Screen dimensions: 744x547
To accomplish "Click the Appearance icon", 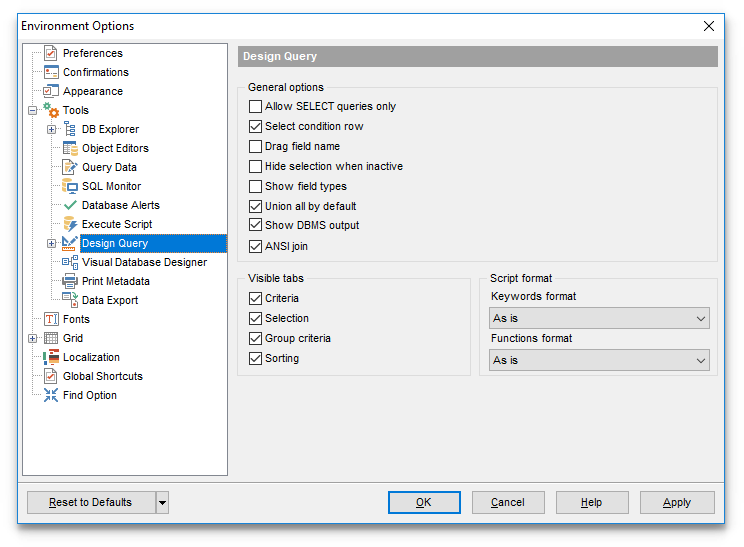I will [51, 91].
